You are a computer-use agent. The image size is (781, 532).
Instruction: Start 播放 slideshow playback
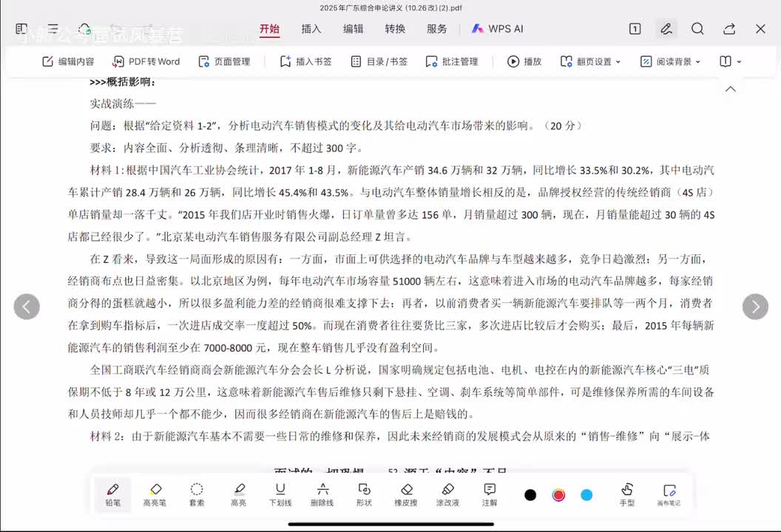point(524,62)
